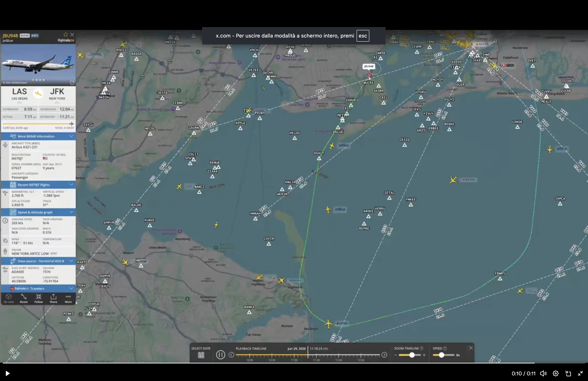The image size is (588, 381).
Task: Adjust the playback Speed slider
Action: click(x=442, y=355)
